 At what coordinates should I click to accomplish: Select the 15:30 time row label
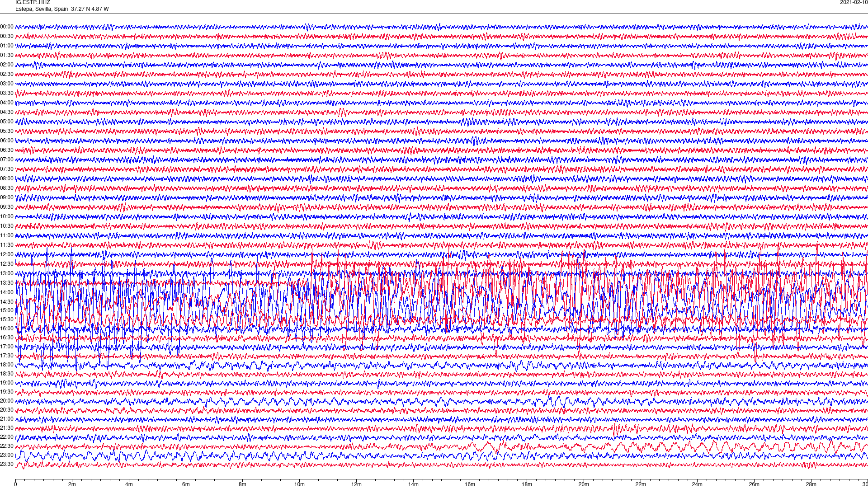coord(7,319)
